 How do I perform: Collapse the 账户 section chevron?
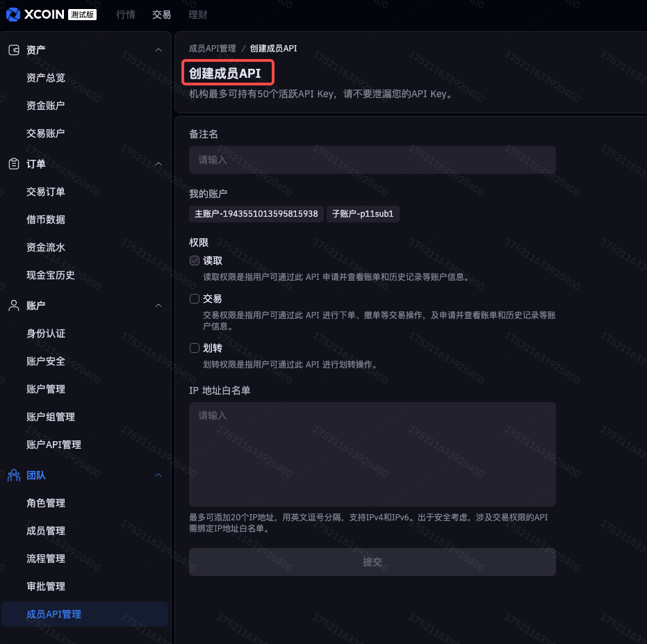(x=158, y=306)
